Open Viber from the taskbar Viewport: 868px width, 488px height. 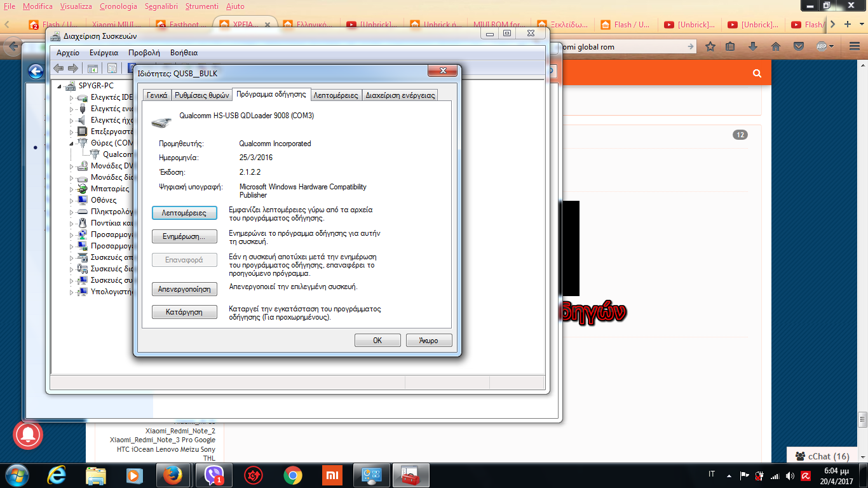214,475
